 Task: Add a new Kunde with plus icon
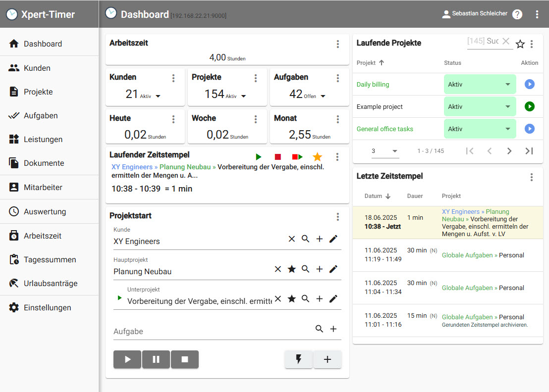coord(319,239)
